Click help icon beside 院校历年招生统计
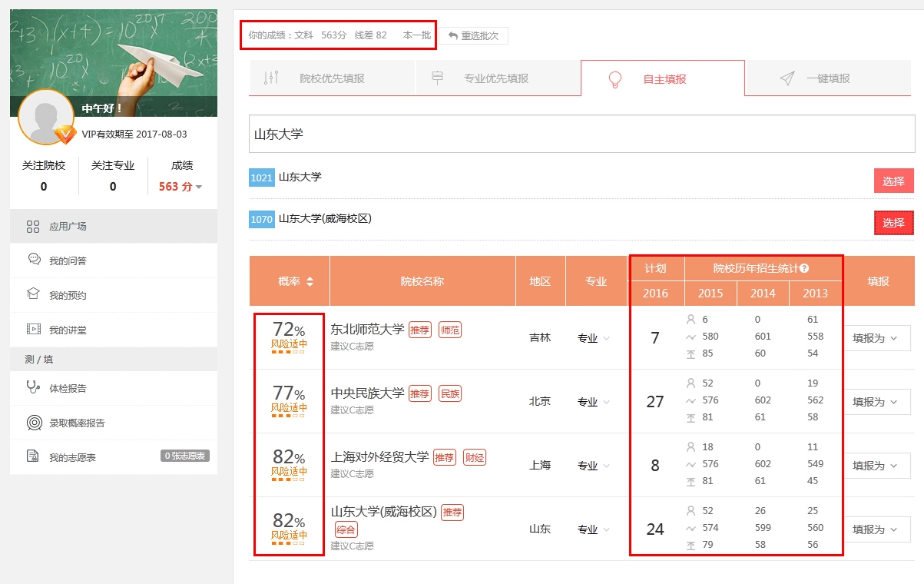924x584 pixels. pyautogui.click(x=804, y=269)
